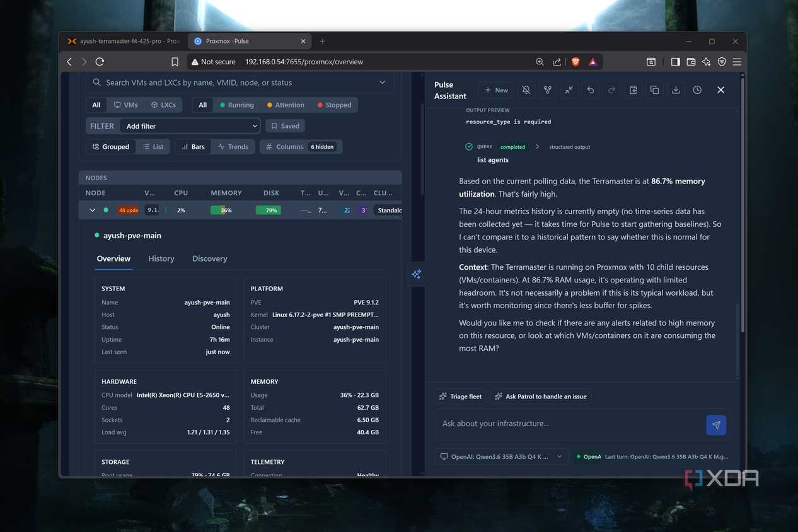Copy the conversation using the duplicate icon
The image size is (798, 532).
[x=654, y=90]
